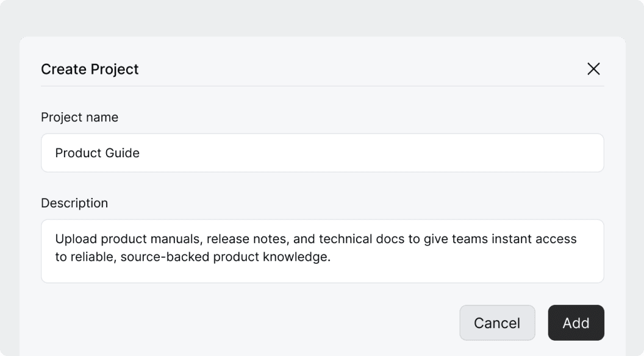
Task: Click empty dialog space left of Cancel
Action: [244, 322]
